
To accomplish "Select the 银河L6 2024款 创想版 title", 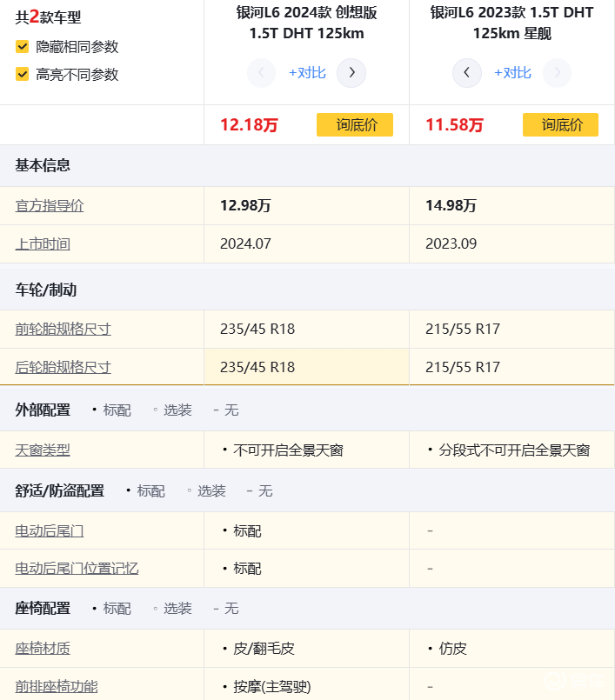I will (x=307, y=23).
